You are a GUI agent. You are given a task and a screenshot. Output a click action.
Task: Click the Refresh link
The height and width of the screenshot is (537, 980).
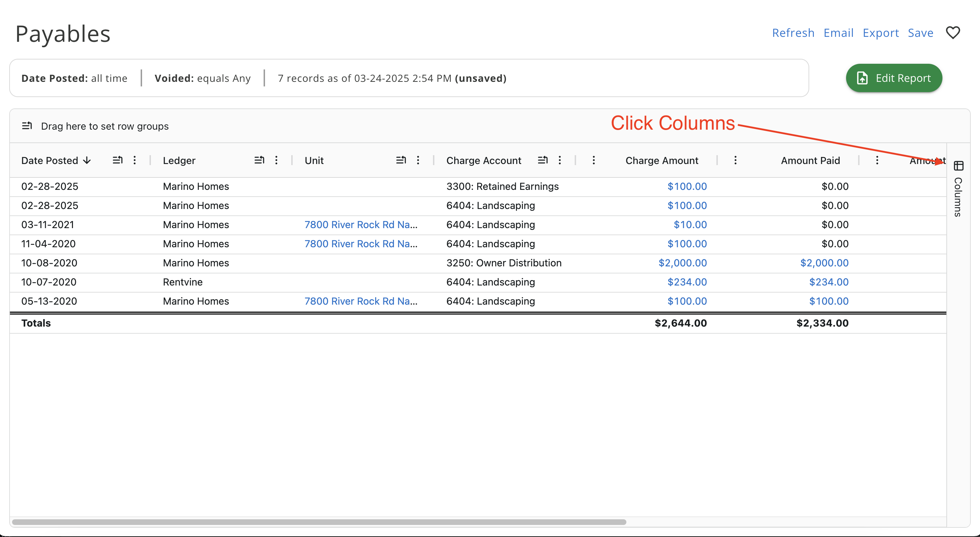pyautogui.click(x=793, y=33)
